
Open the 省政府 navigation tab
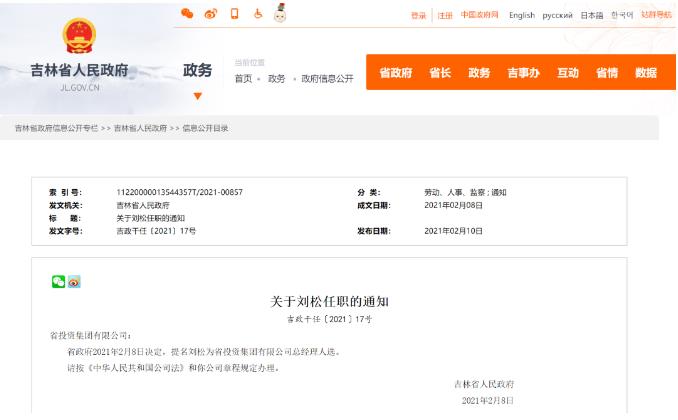[x=396, y=73]
